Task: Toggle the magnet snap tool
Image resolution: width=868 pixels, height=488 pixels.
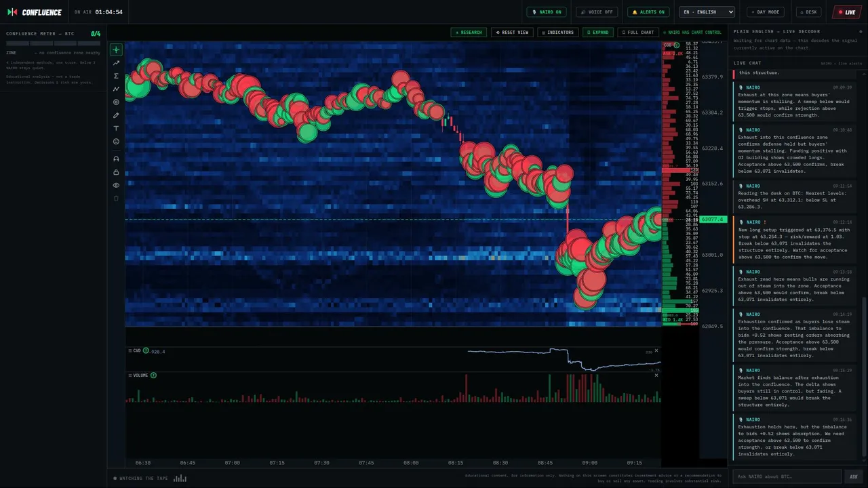Action: (x=116, y=159)
